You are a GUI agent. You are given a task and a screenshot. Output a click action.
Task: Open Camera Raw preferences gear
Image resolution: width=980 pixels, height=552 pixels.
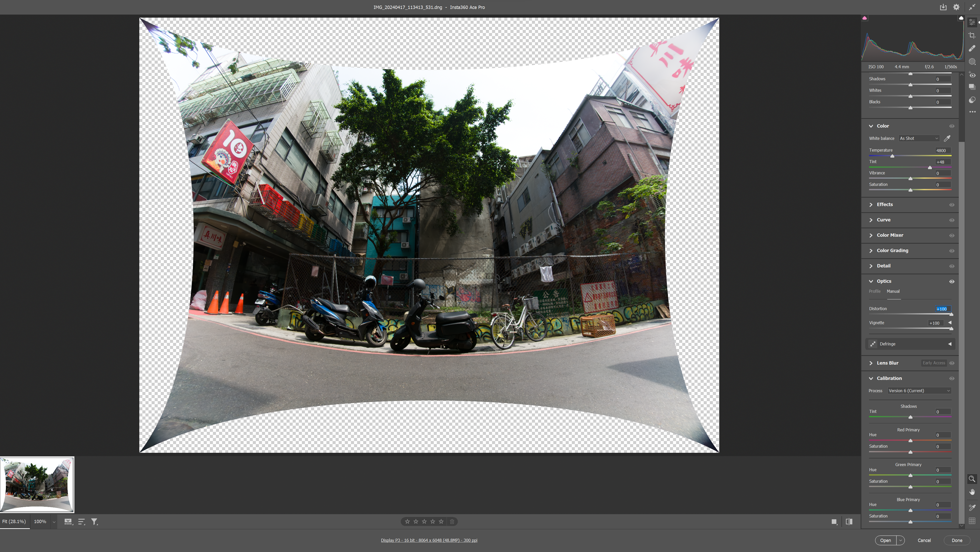(x=956, y=7)
